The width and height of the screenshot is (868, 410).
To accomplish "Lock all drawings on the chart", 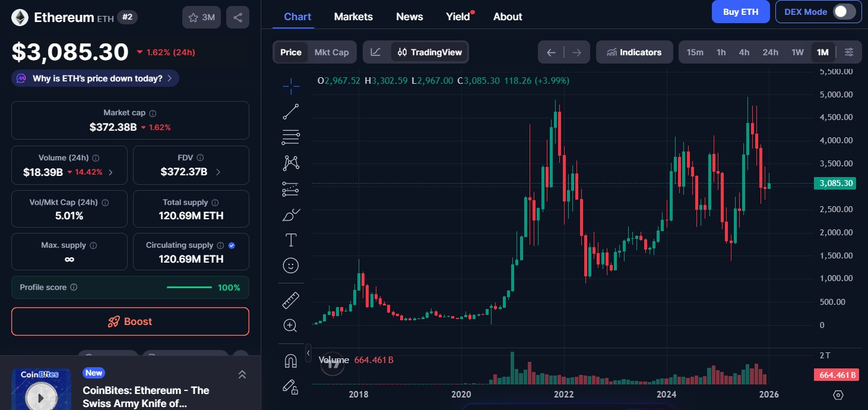I will tap(290, 387).
